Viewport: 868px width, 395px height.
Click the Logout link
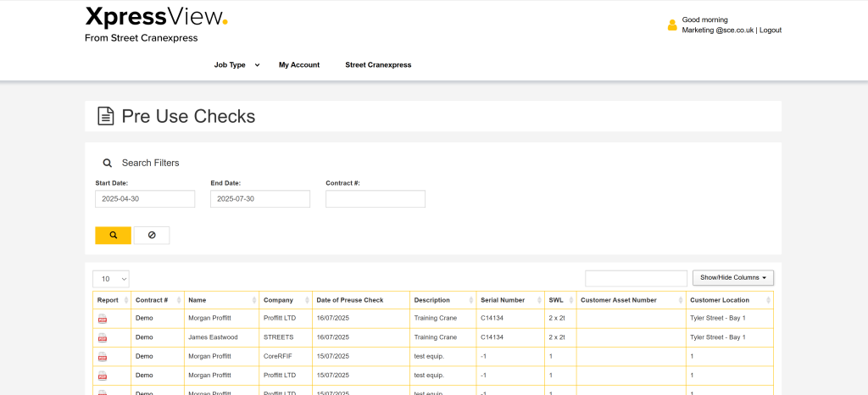click(771, 30)
